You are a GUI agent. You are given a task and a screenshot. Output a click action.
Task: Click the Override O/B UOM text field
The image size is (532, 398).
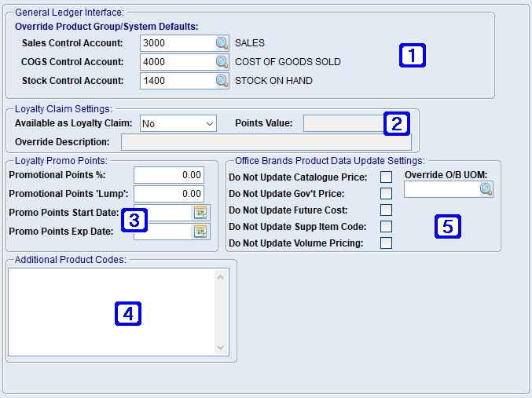[441, 189]
